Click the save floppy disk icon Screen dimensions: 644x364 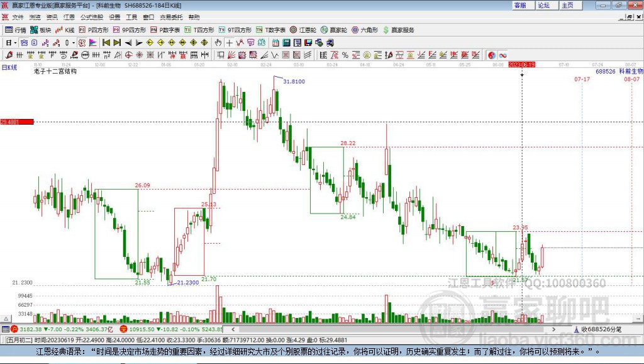308,43
